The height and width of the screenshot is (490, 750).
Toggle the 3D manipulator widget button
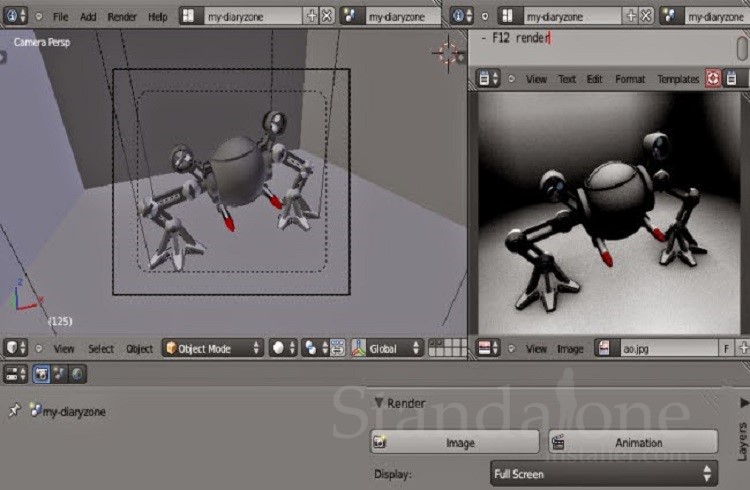[358, 348]
